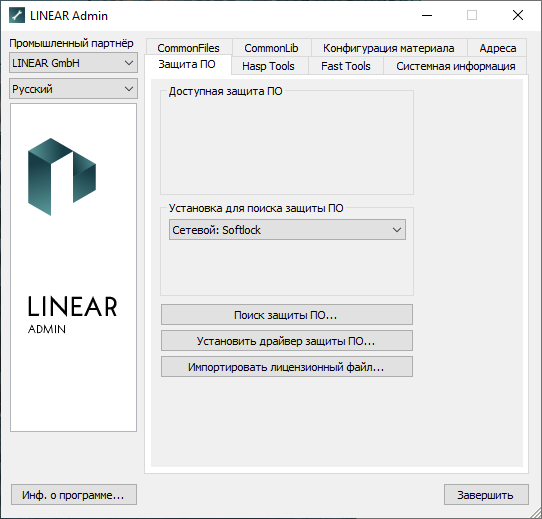Image resolution: width=542 pixels, height=519 pixels.
Task: Click the Поиск защиты ПО button
Action: click(x=287, y=315)
